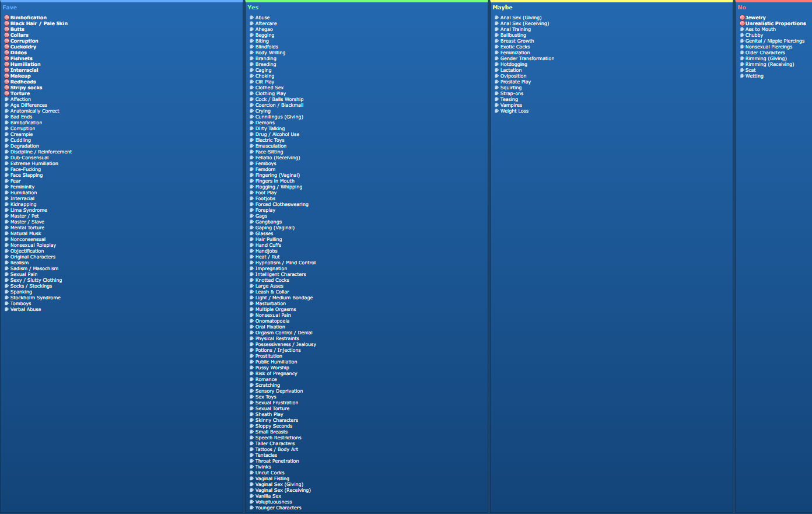This screenshot has height=514, width=812.
Task: Click the Blindfolds entry
Action: tap(267, 47)
